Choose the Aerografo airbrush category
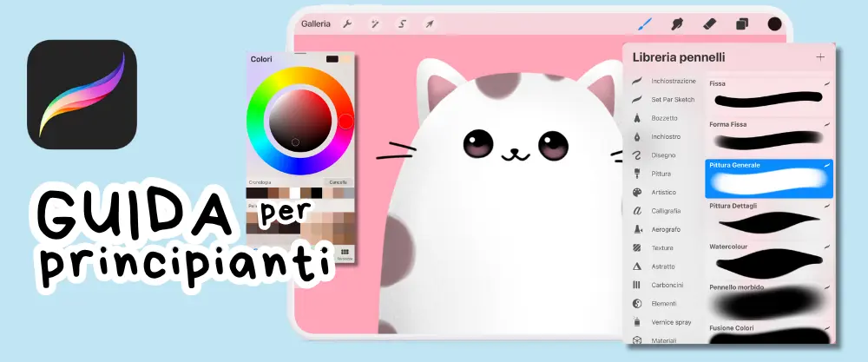 click(x=656, y=229)
